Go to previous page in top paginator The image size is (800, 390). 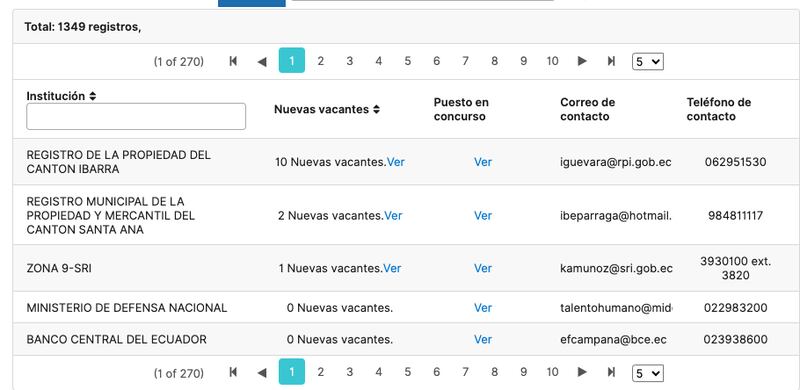click(262, 61)
